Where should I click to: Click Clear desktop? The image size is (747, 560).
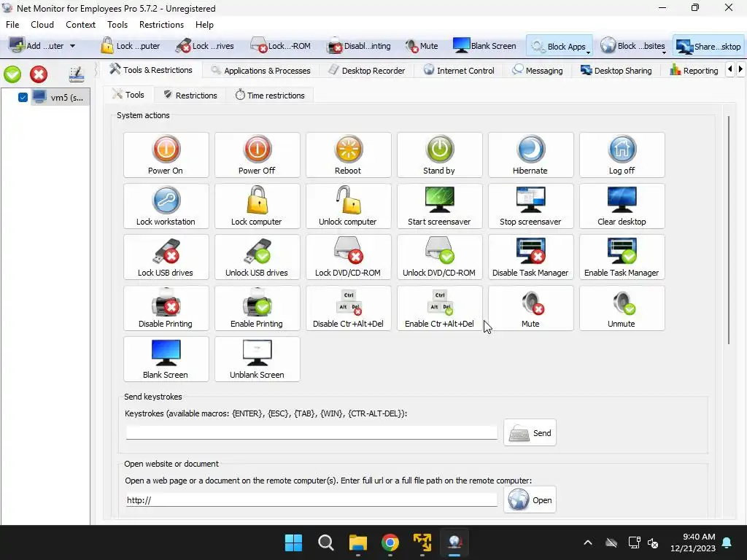622,206
